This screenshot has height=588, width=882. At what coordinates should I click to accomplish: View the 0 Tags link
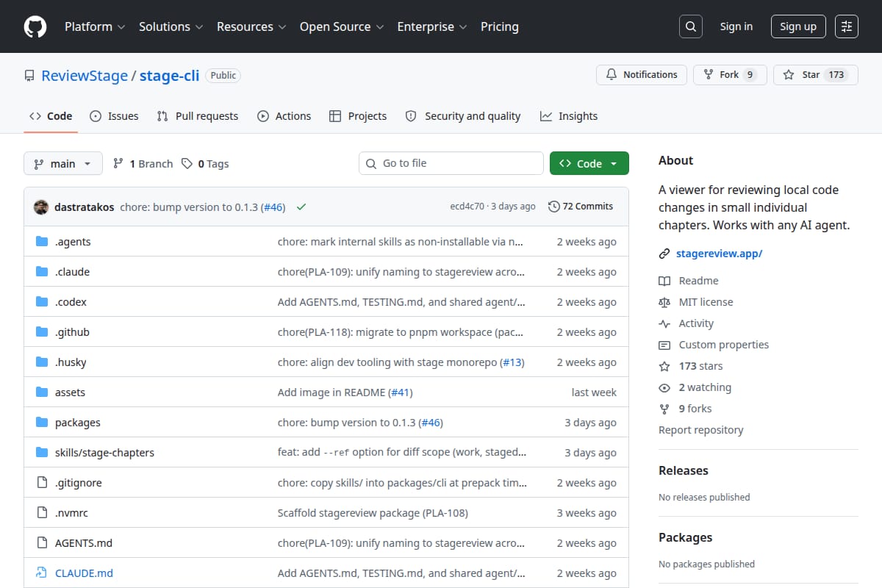click(205, 163)
